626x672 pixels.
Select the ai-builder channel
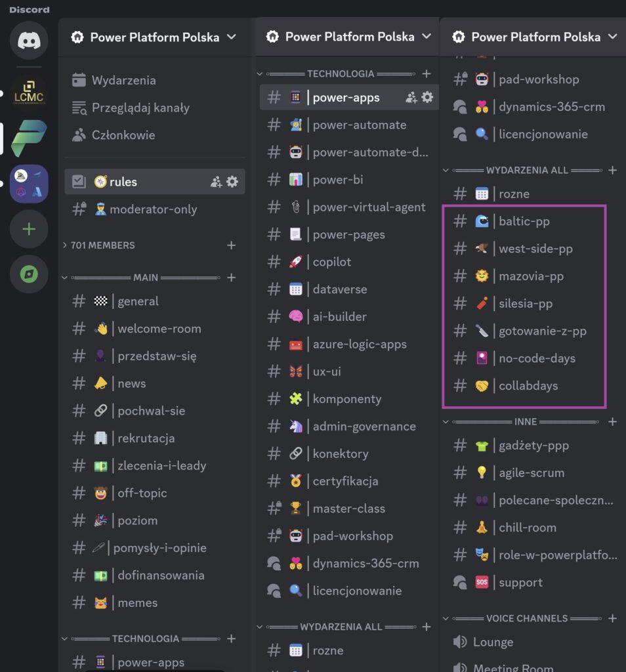[349, 317]
